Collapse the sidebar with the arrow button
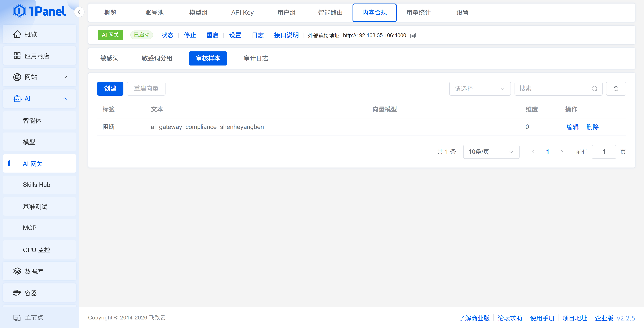Viewport: 644px width, 328px height. 79,12
